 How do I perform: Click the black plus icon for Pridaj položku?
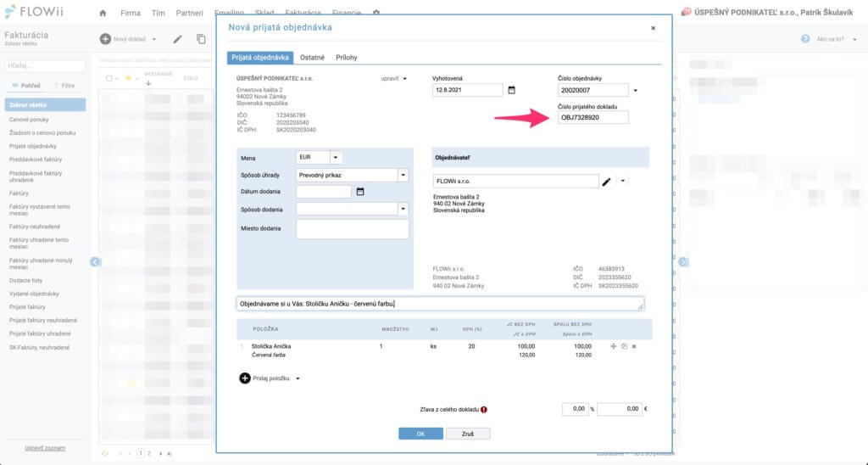pos(245,378)
